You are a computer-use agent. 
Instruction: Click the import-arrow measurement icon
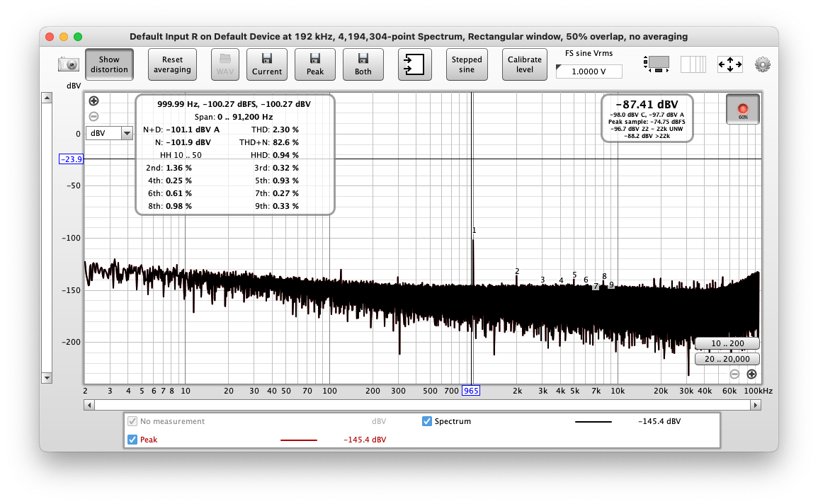pyautogui.click(x=415, y=64)
